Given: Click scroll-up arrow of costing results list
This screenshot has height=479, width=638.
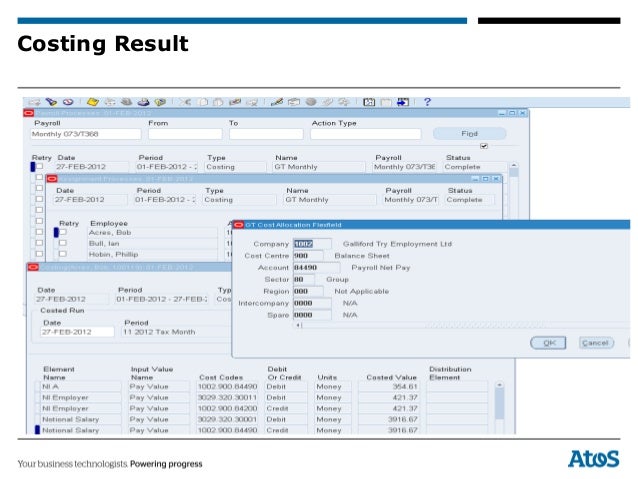Looking at the screenshot, I should 499,385.
